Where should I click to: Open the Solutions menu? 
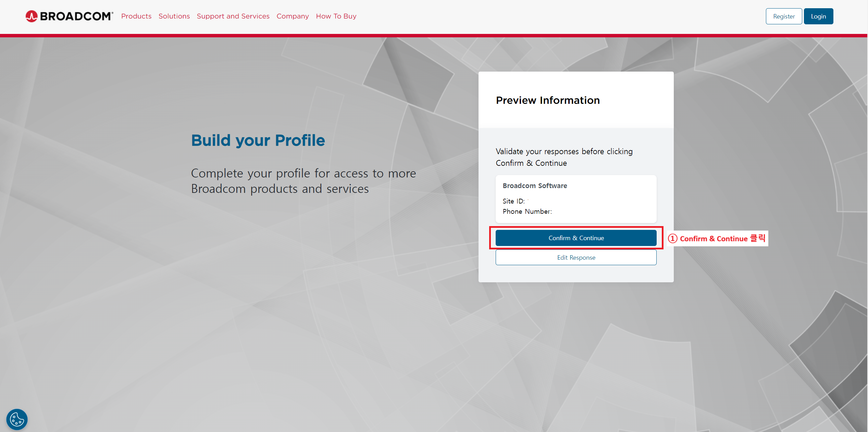point(174,16)
